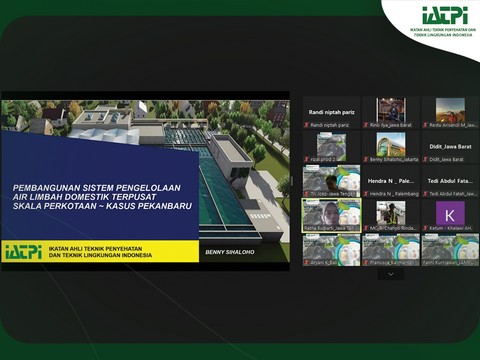Open the Aryani K_Bali video tile

(331, 250)
